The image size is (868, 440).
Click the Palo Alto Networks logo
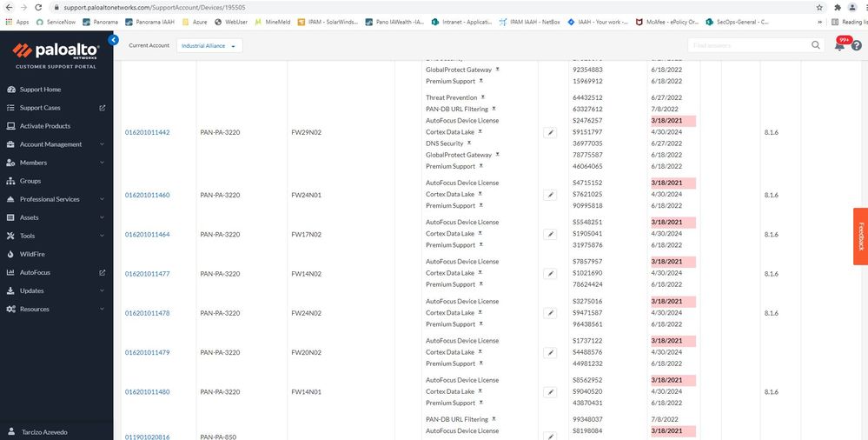(x=56, y=50)
